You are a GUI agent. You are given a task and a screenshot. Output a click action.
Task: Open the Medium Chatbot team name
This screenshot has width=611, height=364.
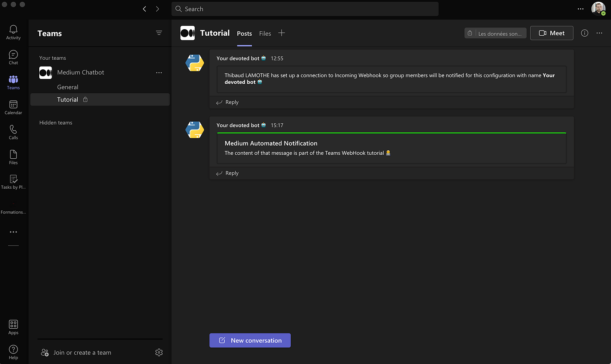click(81, 72)
